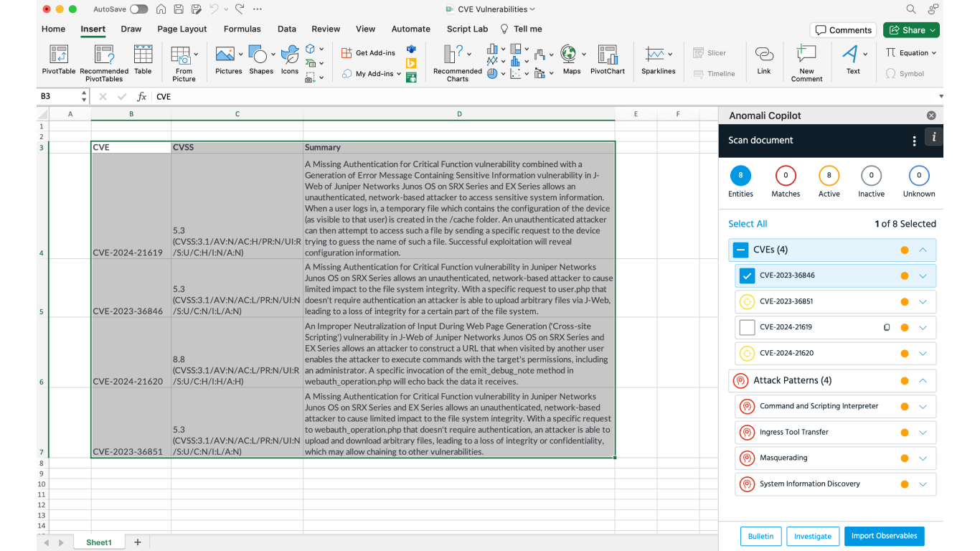980x551 pixels.
Task: Search the workbook with magnifier icon
Action: click(911, 9)
